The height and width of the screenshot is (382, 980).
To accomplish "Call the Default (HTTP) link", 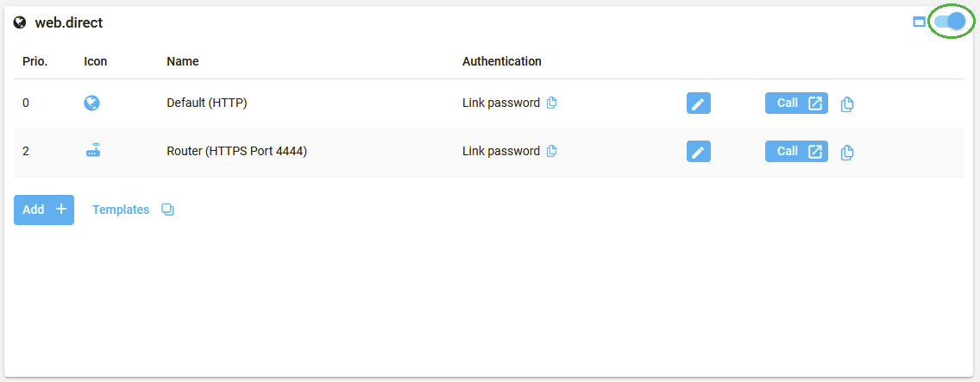I will point(795,103).
